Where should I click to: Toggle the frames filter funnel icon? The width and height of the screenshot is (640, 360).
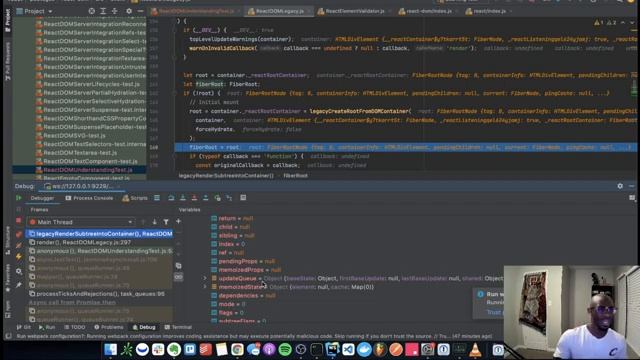pyautogui.click(x=166, y=222)
